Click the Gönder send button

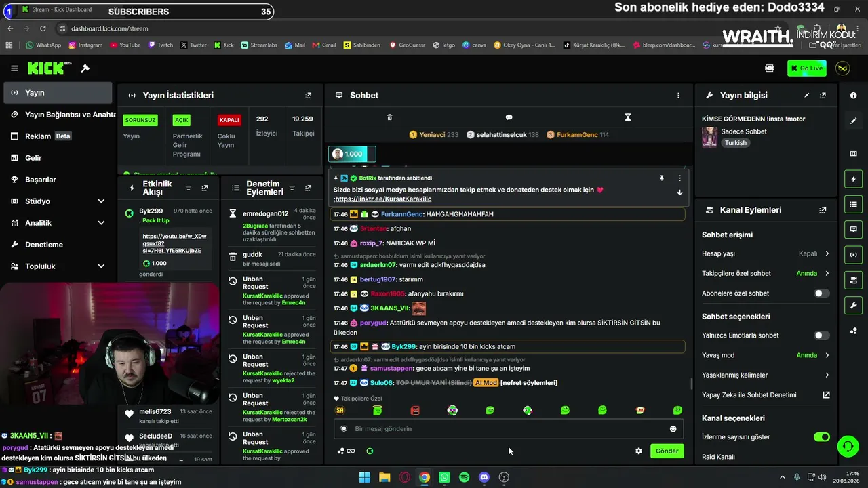[x=667, y=451]
